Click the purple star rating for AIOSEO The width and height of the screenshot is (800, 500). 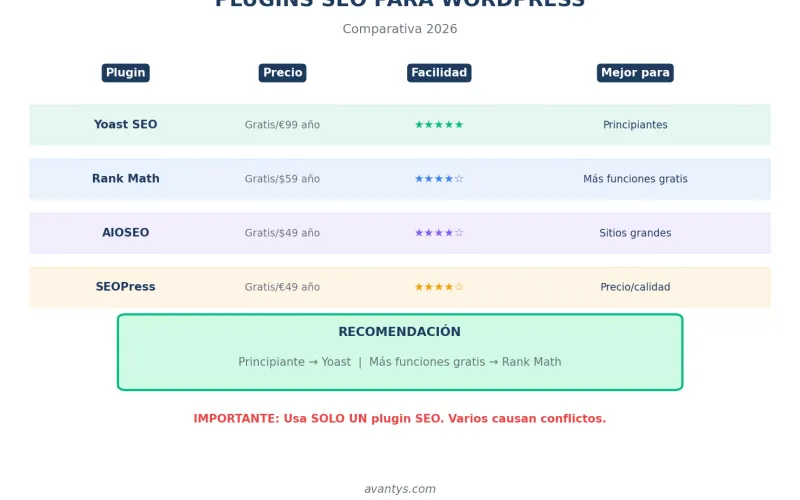pyautogui.click(x=439, y=233)
